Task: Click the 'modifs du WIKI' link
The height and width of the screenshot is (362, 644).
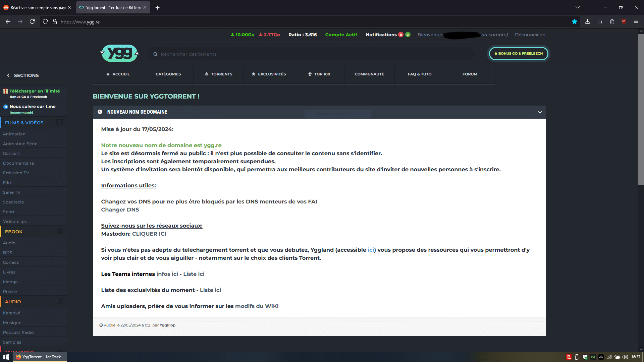Action: [257, 306]
